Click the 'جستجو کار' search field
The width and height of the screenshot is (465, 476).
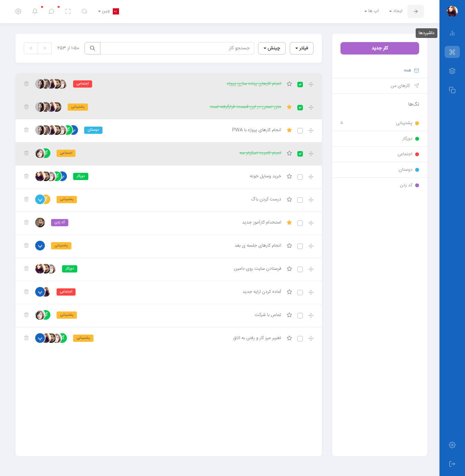(177, 48)
